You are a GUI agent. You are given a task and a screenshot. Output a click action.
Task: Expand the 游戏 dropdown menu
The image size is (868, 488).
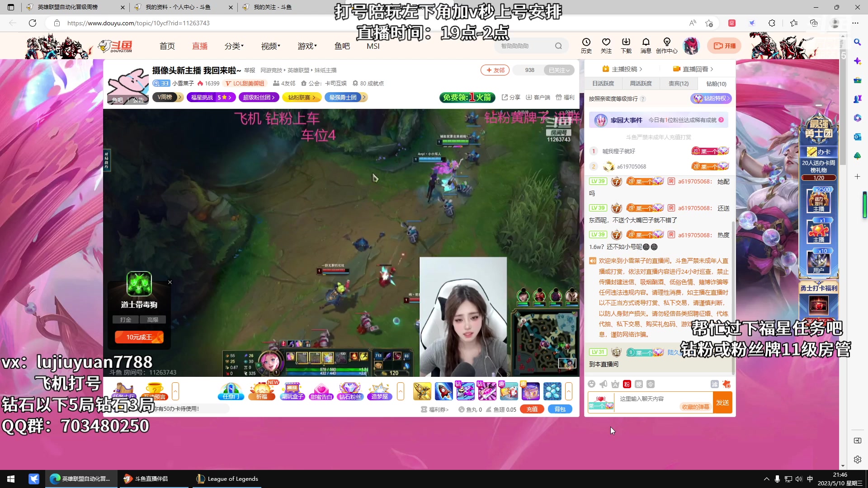pyautogui.click(x=307, y=46)
